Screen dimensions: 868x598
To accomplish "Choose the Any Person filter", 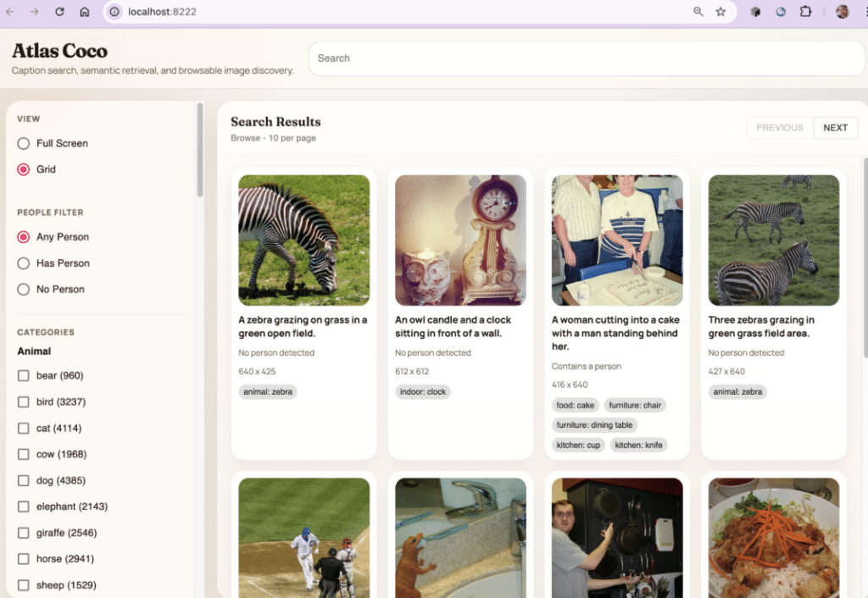I will (x=23, y=237).
